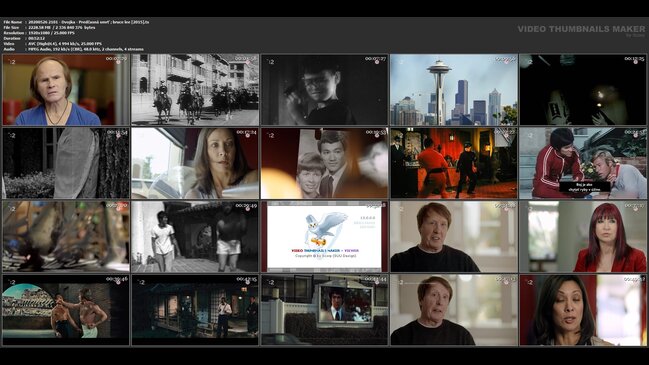Select the red tracksuit subtitle scene thumbnail

(x=583, y=163)
